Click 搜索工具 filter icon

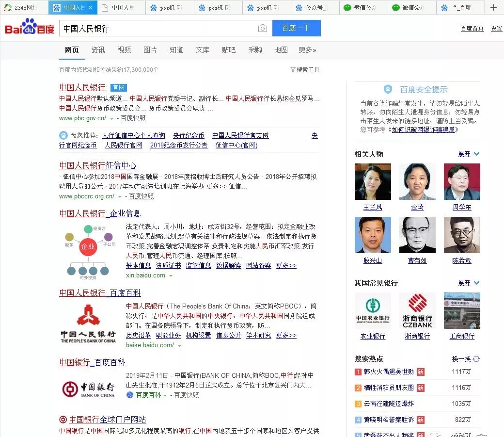coord(293,69)
